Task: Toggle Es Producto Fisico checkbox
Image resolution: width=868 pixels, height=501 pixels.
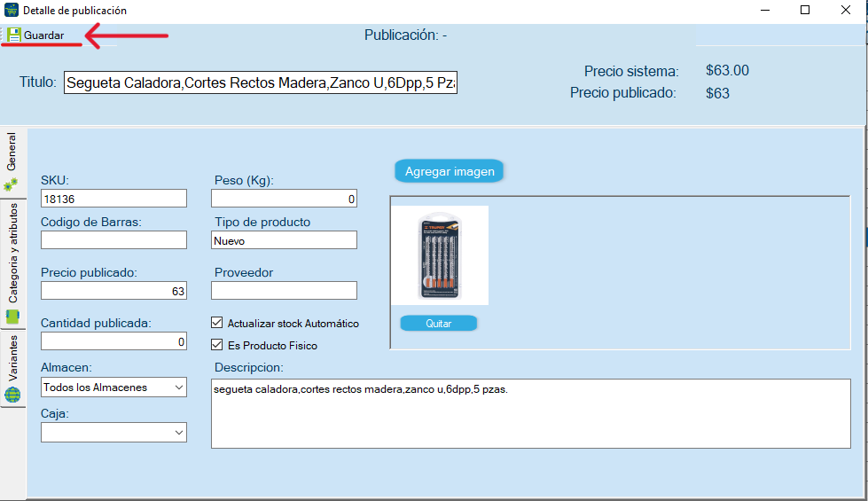Action: coord(217,345)
